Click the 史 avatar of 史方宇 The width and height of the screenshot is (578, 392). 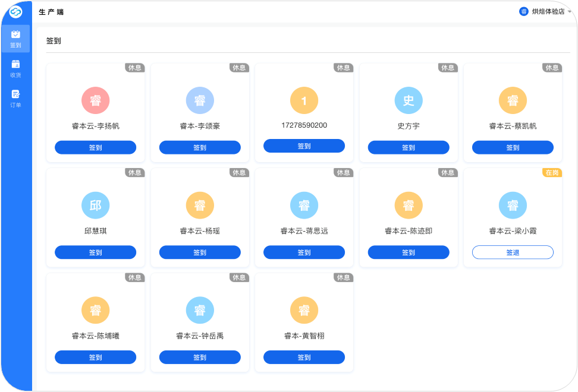[409, 100]
